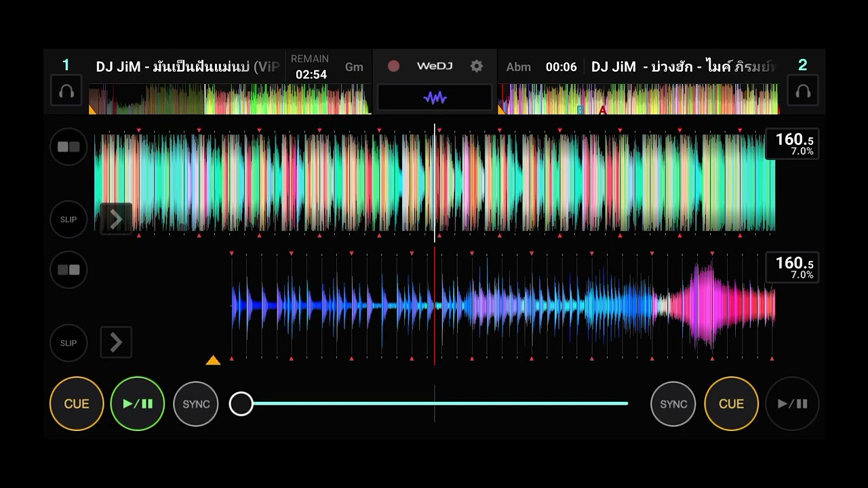The height and width of the screenshot is (488, 868).
Task: Toggle deck 2 elapsed time 00:06
Action: tap(561, 67)
